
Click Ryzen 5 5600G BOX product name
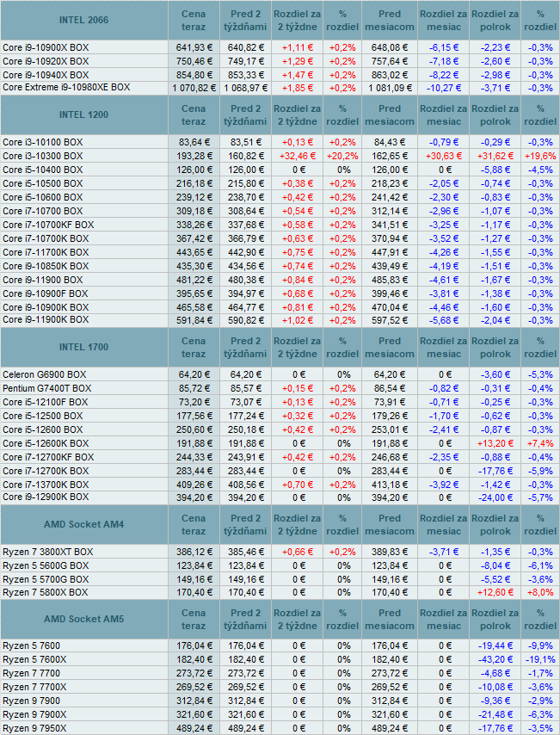click(x=46, y=565)
